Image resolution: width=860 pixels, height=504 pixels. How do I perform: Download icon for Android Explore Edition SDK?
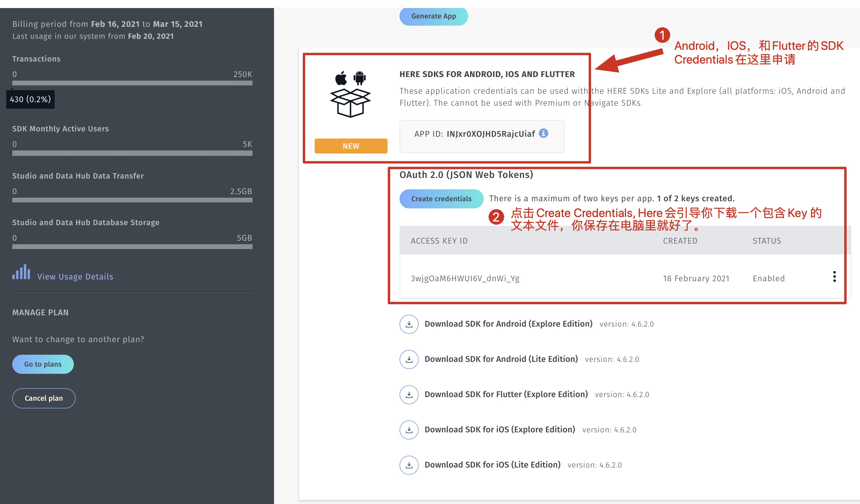[409, 324]
